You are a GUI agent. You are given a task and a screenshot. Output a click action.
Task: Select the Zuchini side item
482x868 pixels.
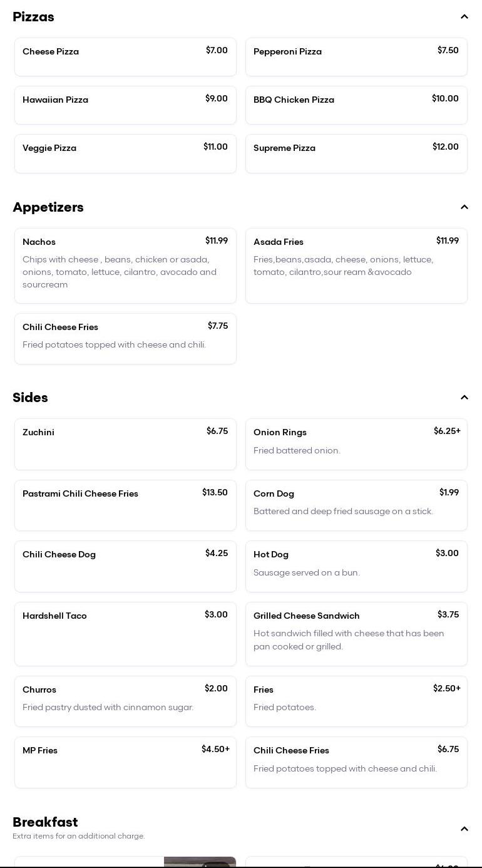click(x=125, y=444)
